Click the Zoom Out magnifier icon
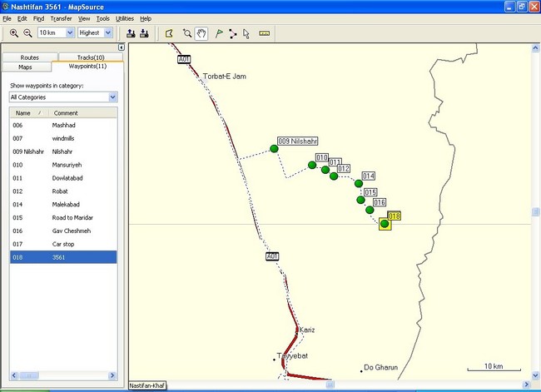The image size is (541, 392). (x=27, y=33)
